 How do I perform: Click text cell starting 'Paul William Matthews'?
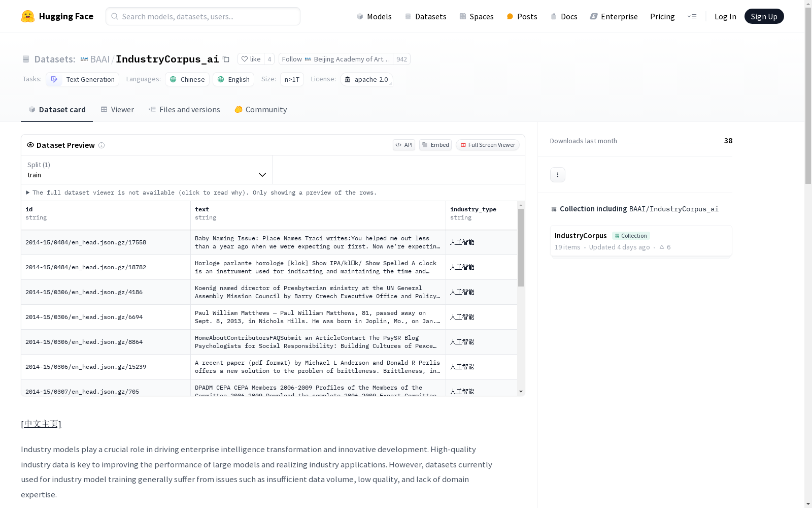pyautogui.click(x=318, y=317)
